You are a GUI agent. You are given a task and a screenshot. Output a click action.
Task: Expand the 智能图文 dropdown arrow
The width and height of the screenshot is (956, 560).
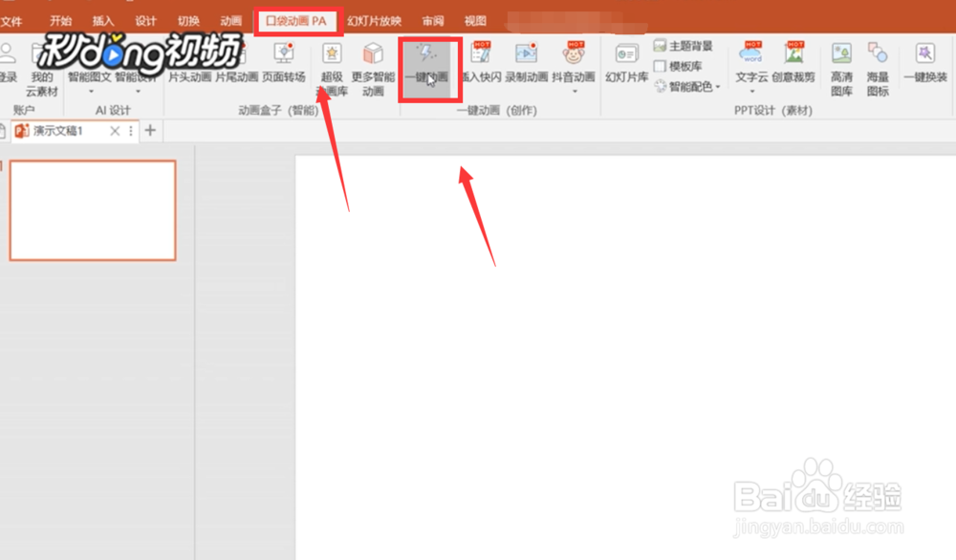point(91,92)
